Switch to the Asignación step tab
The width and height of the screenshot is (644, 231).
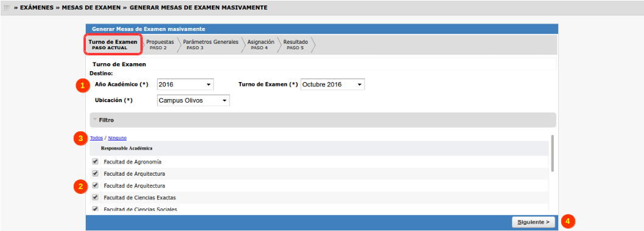(261, 45)
